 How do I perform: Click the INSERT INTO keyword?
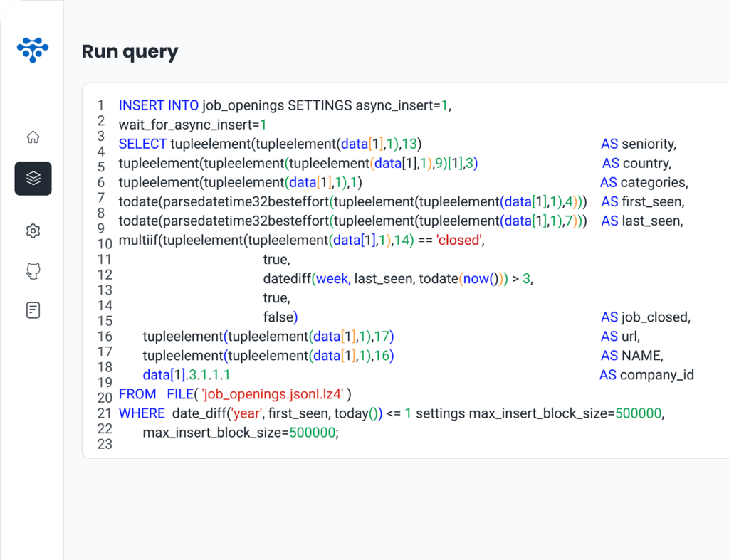(x=158, y=105)
